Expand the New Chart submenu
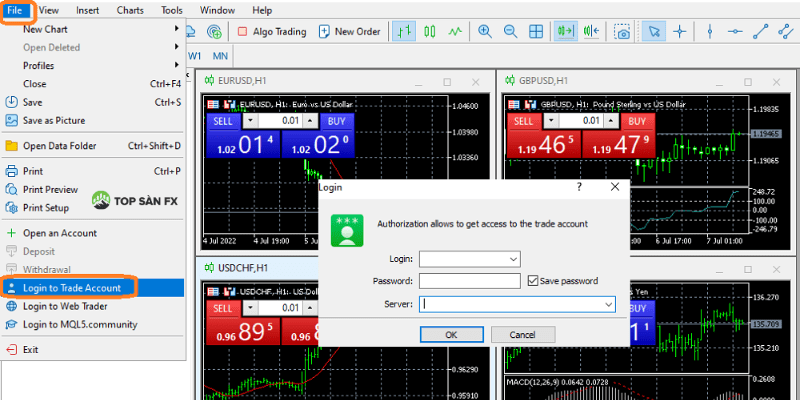800x400 pixels. 92,29
